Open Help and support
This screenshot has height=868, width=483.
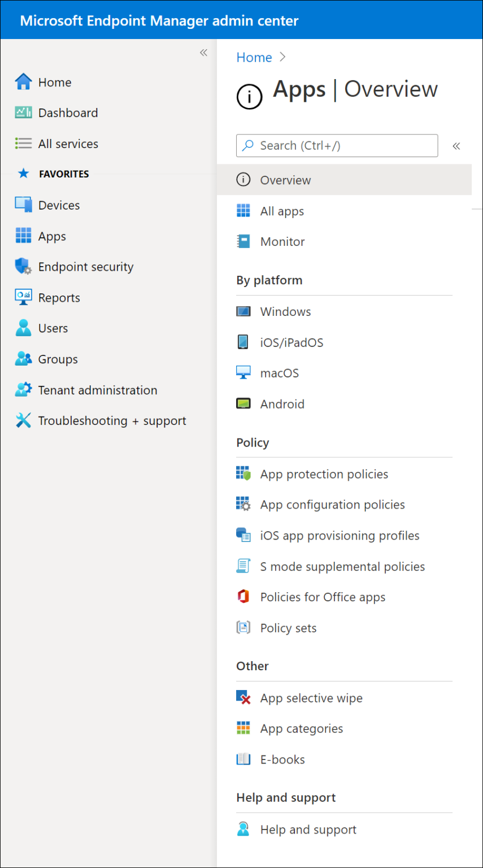pos(308,829)
